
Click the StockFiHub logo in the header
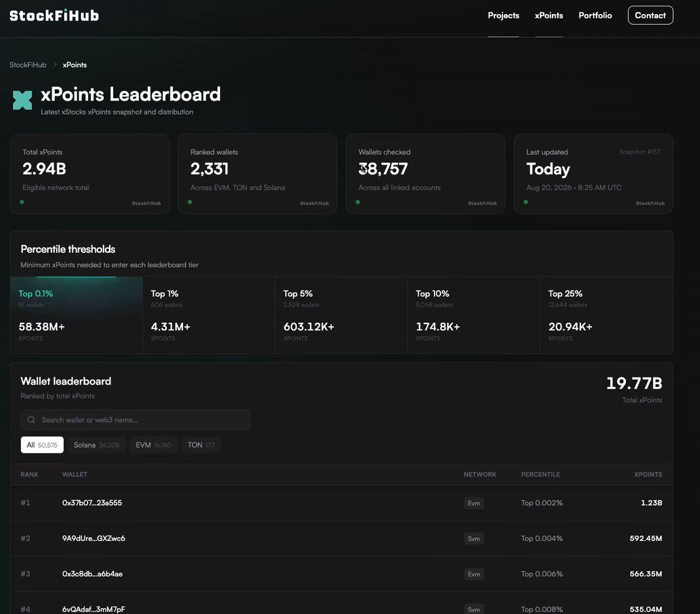point(54,15)
